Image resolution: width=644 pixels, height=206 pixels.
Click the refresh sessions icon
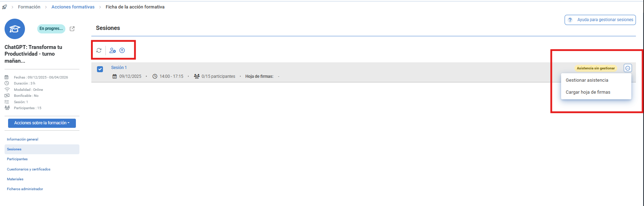coord(99,50)
